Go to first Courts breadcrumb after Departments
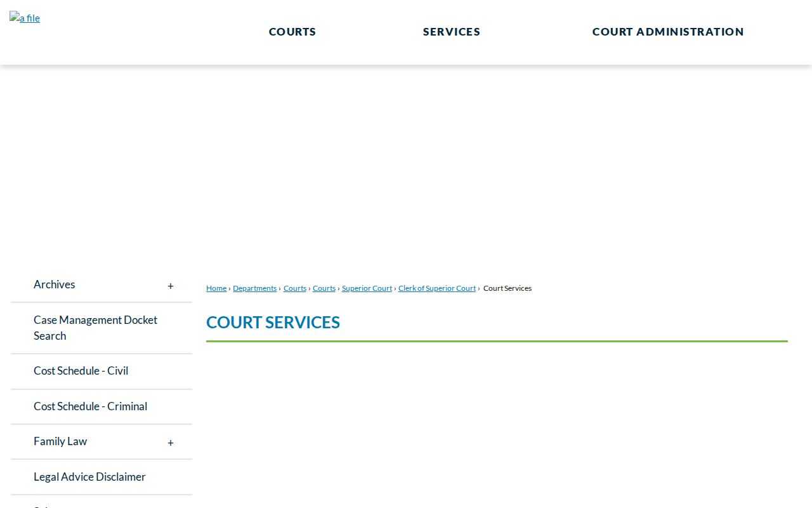 click(x=295, y=288)
